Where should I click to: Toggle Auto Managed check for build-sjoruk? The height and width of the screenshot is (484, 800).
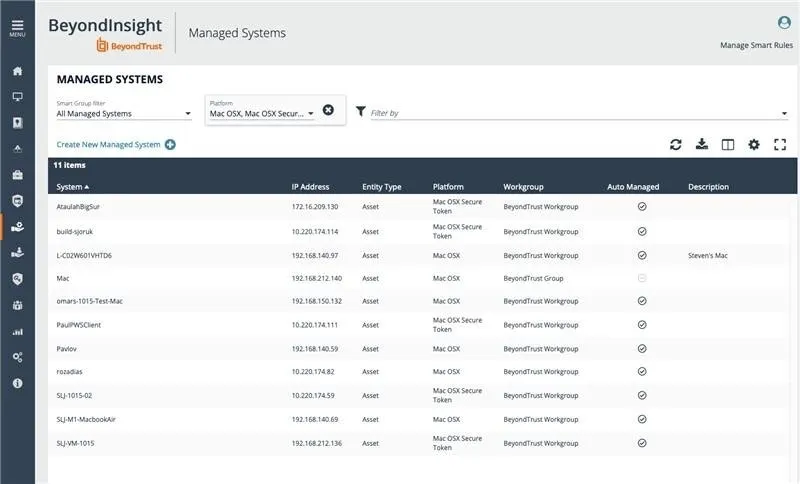[642, 232]
